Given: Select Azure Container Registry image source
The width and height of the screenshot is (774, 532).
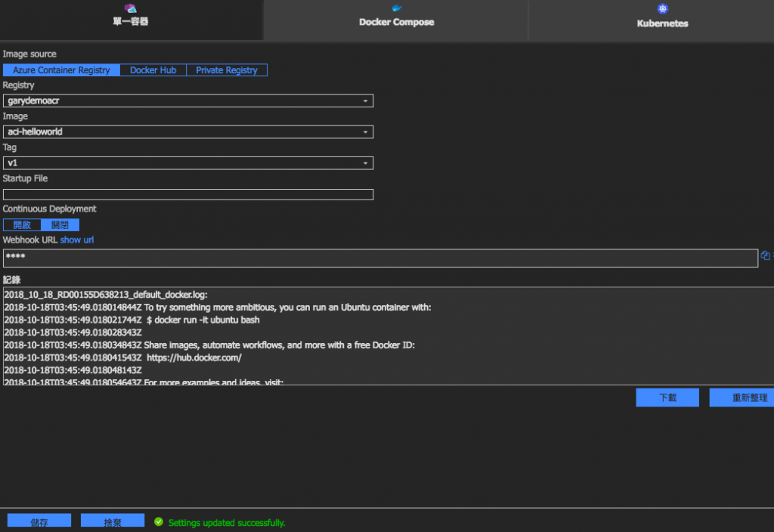Looking at the screenshot, I should (61, 70).
